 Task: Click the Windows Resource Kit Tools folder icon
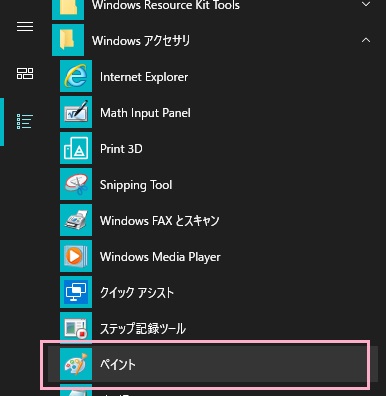click(x=68, y=9)
